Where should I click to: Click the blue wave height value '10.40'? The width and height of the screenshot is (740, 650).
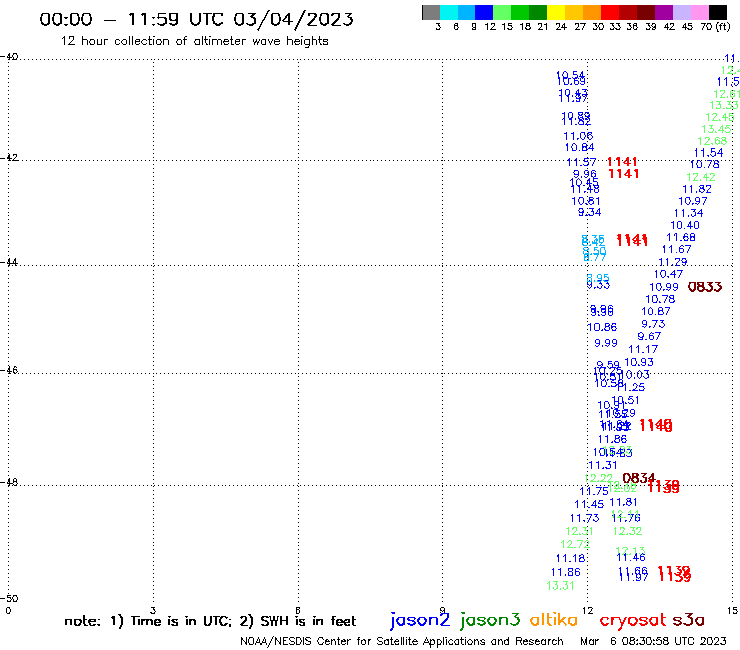coord(685,225)
